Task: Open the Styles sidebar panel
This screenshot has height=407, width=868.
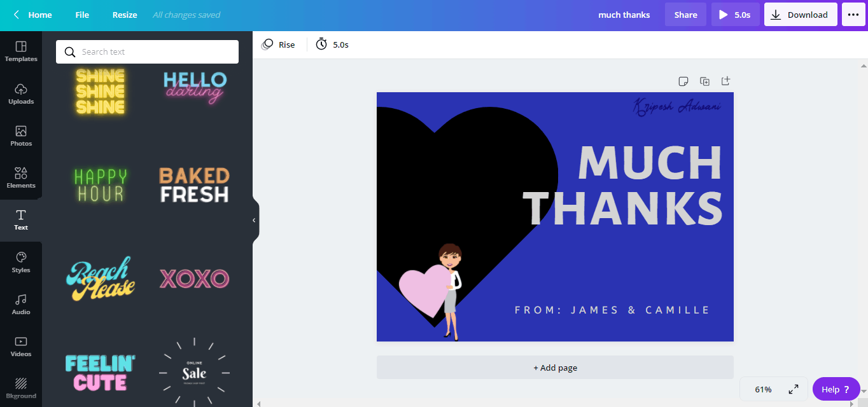Action: tap(21, 262)
